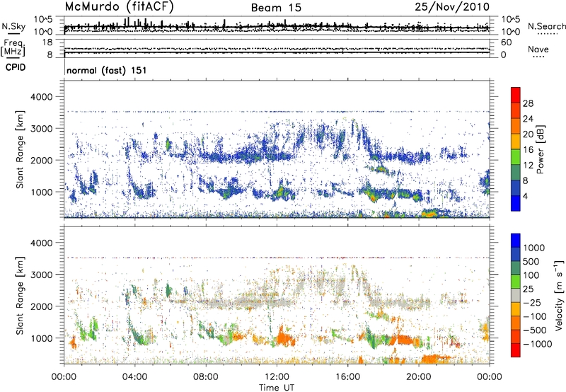Image resolution: width=566 pixels, height=392 pixels.
Task: Click the Nave legend label
Action: coord(538,50)
